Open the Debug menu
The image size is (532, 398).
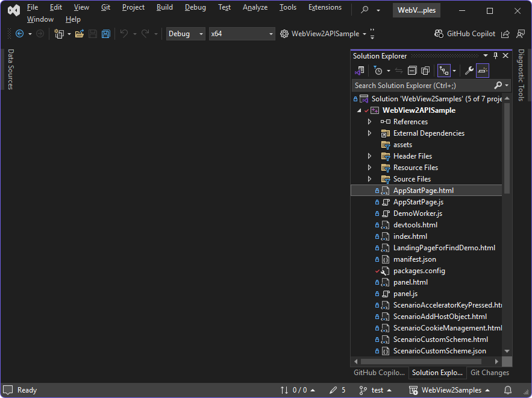(x=195, y=7)
